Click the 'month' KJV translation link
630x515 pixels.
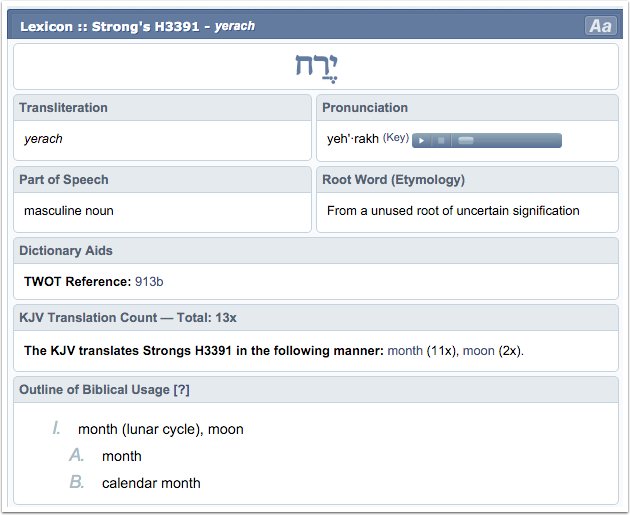pos(405,351)
